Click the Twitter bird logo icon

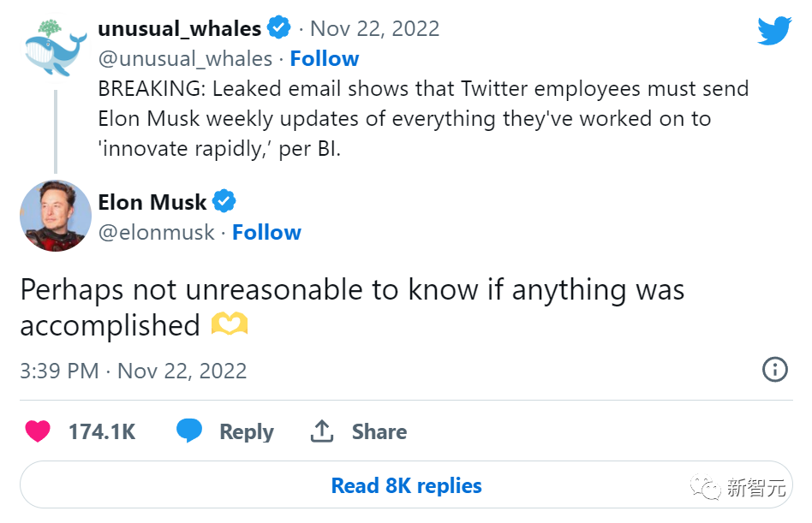[x=778, y=31]
